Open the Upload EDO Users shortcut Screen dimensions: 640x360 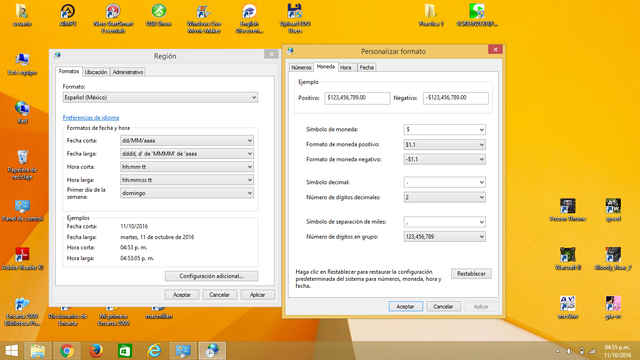pos(295,18)
